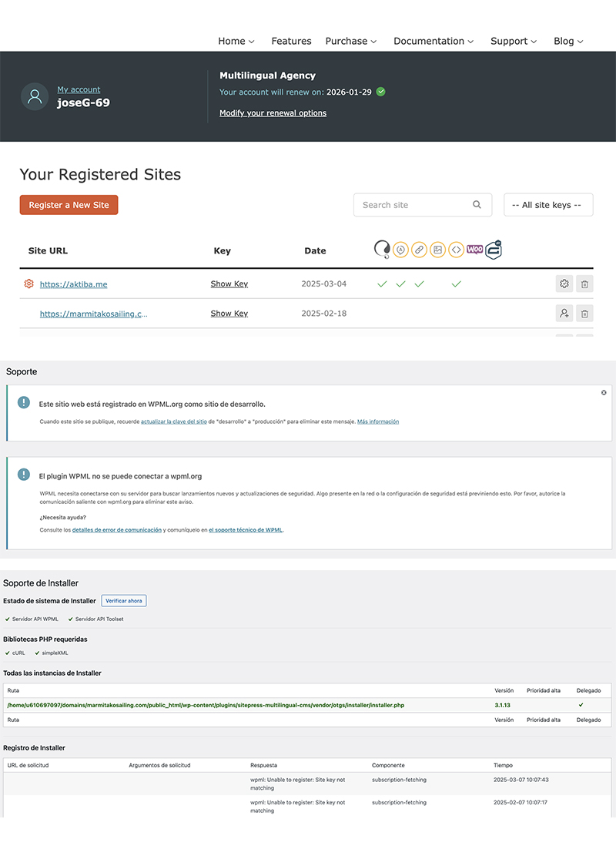
Task: Expand the Purchase menu
Action: [351, 41]
